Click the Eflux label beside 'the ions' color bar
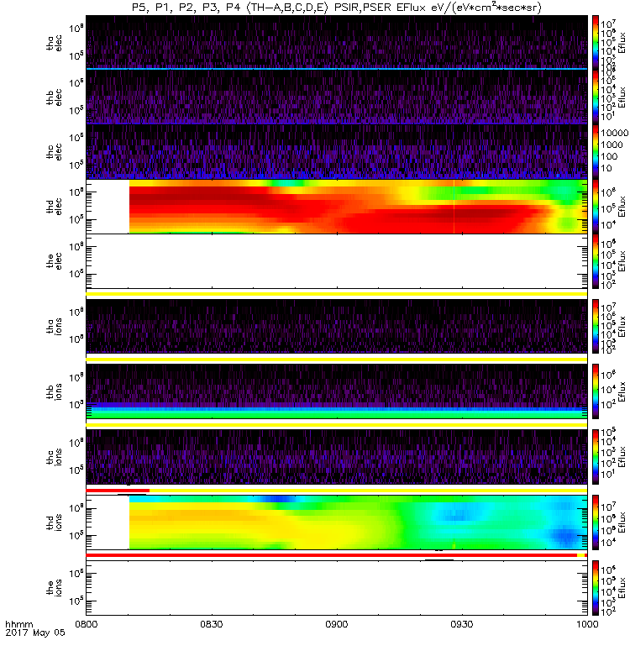The image size is (630, 672). click(622, 587)
